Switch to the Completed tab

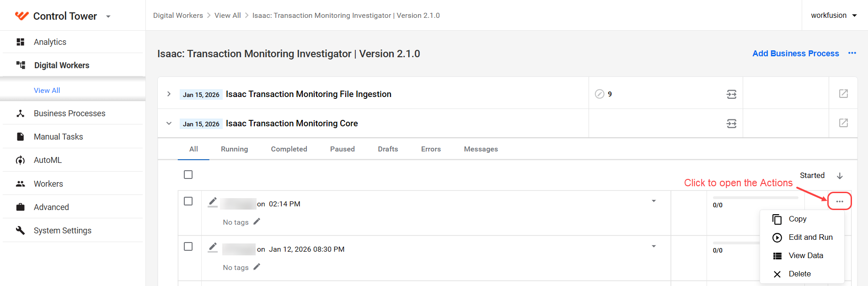[x=289, y=149]
